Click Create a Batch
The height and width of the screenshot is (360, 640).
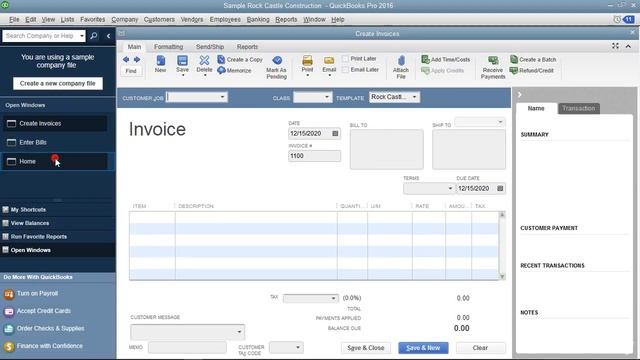pyautogui.click(x=533, y=60)
